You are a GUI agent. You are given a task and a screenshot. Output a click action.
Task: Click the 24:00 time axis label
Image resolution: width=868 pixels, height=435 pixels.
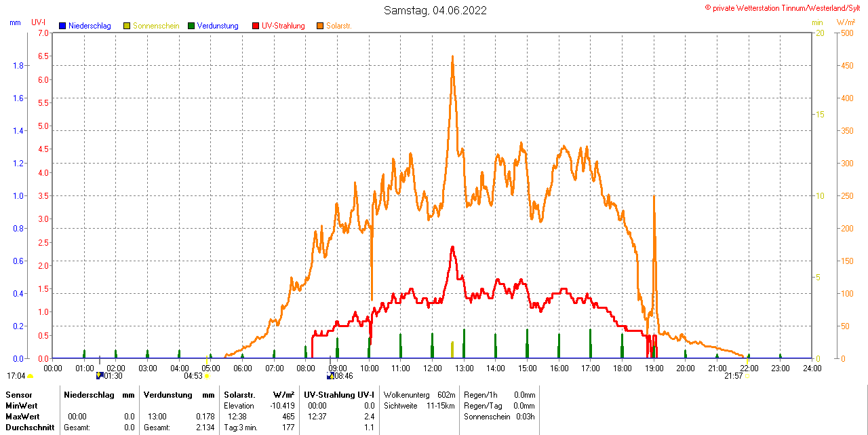point(812,368)
